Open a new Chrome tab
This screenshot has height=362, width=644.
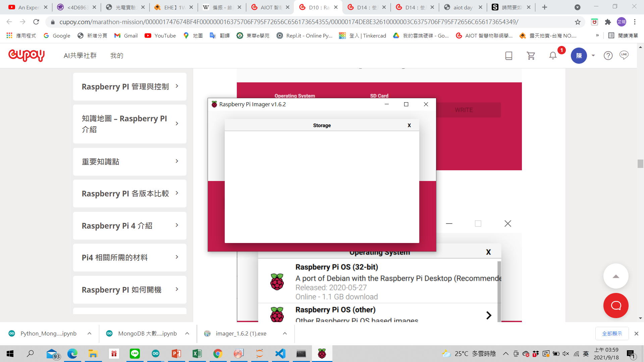pyautogui.click(x=545, y=7)
